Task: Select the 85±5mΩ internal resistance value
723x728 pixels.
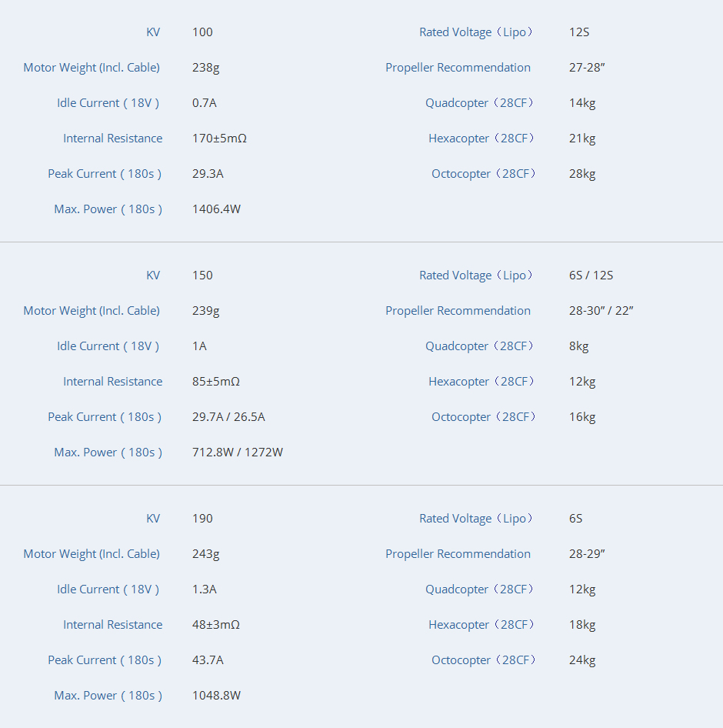Action: pyautogui.click(x=216, y=382)
